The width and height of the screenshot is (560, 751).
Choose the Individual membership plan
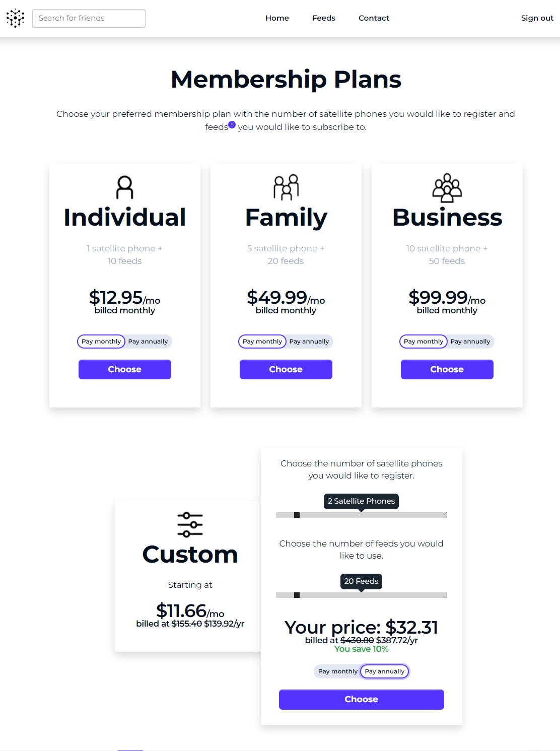(x=125, y=369)
